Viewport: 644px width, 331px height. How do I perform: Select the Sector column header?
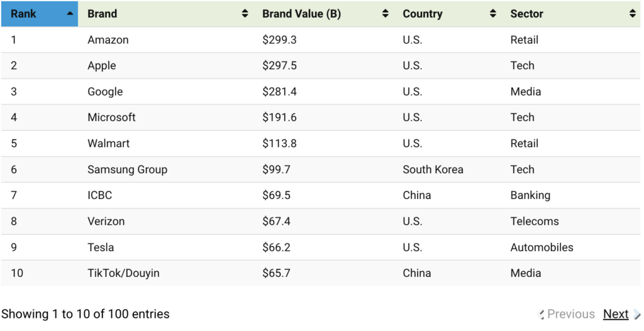pos(526,14)
